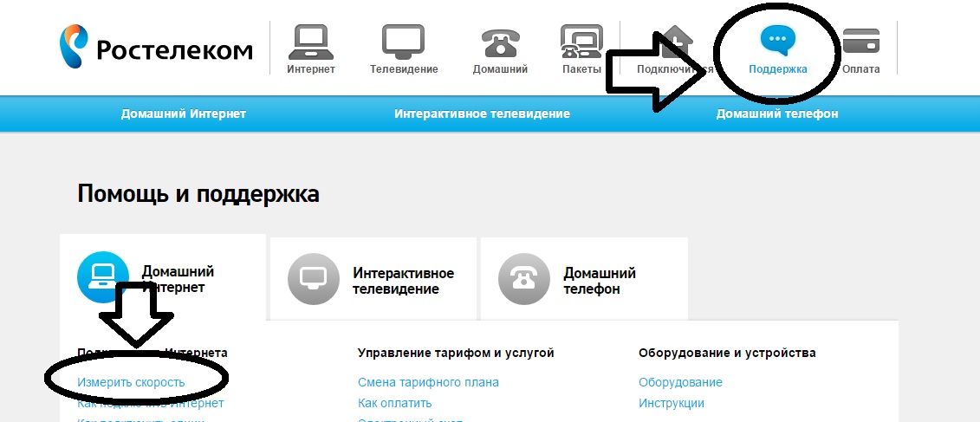Click the Телевидение menu label
The width and height of the screenshot is (980, 422).
(404, 69)
